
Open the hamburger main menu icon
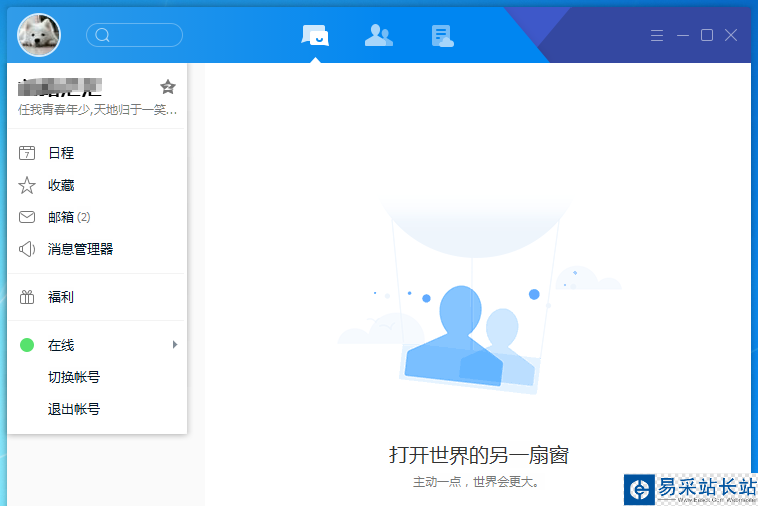pos(656,35)
